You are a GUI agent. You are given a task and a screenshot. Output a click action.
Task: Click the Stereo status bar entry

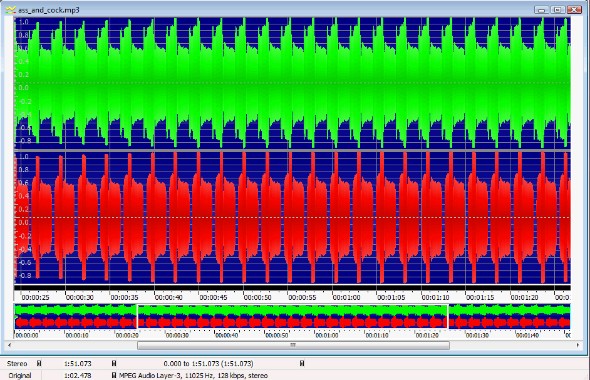click(17, 363)
